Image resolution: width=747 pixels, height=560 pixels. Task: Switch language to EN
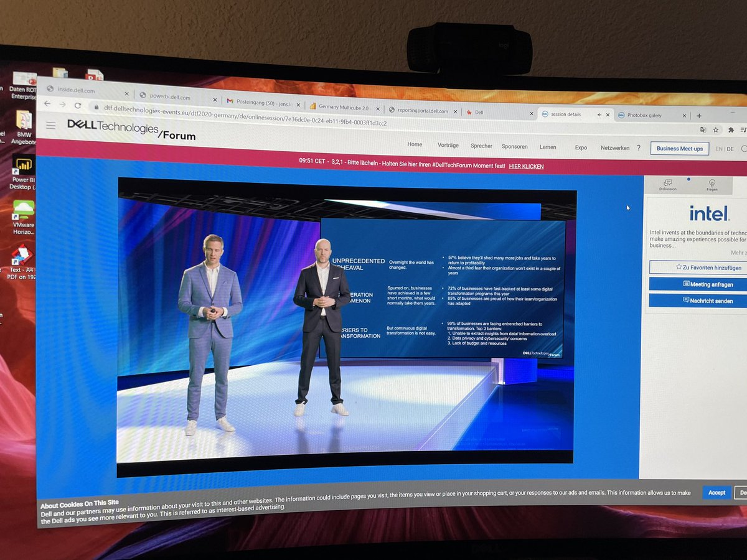pyautogui.click(x=719, y=149)
